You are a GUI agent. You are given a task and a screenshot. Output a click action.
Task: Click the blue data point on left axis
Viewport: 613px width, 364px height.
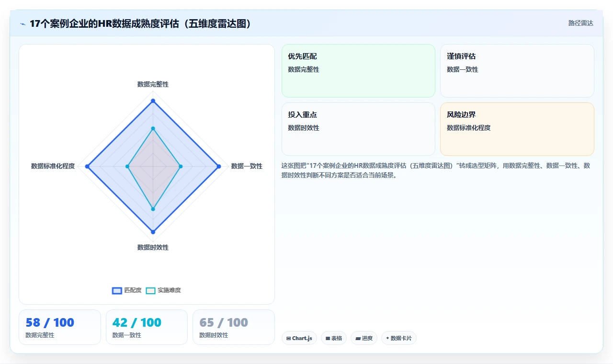[87, 166]
